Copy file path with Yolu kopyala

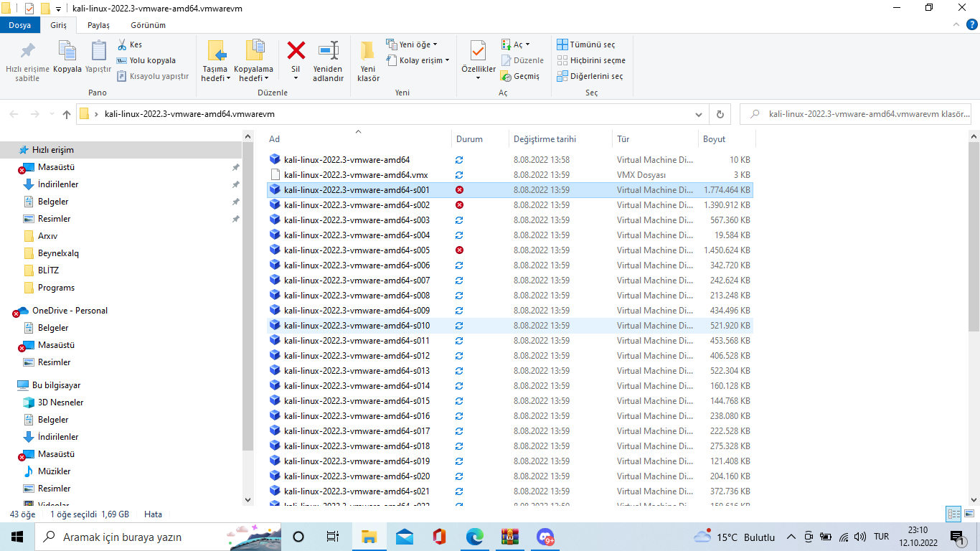146,60
